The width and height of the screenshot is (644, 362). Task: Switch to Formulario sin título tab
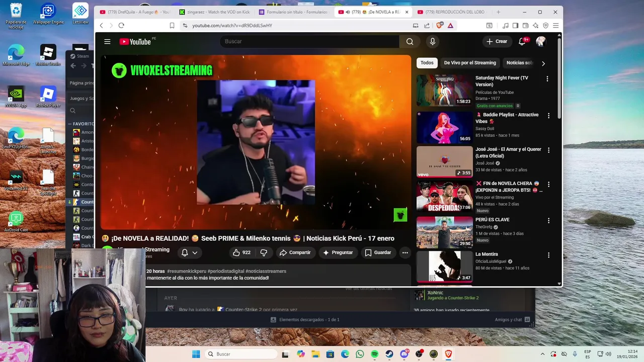(x=294, y=12)
